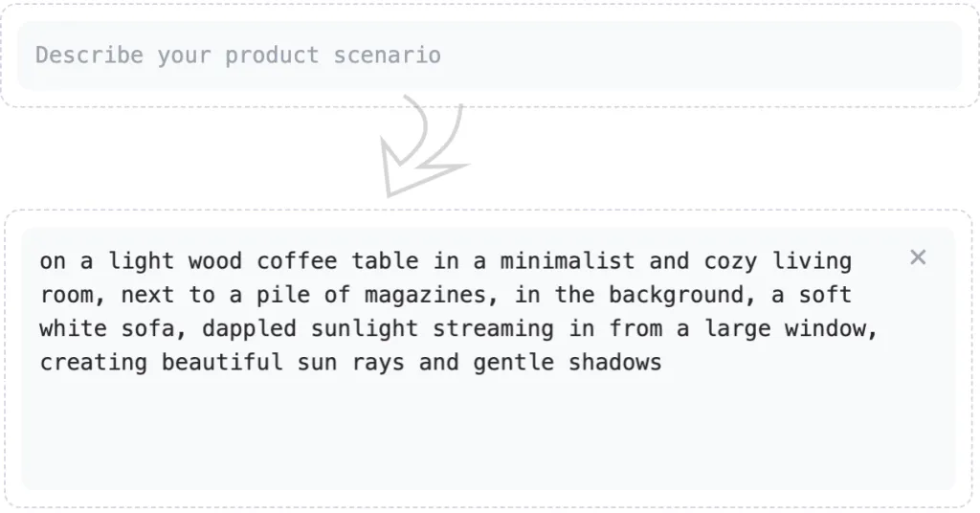This screenshot has width=980, height=513.
Task: Click the word 'sofa' in the text
Action: (147, 329)
